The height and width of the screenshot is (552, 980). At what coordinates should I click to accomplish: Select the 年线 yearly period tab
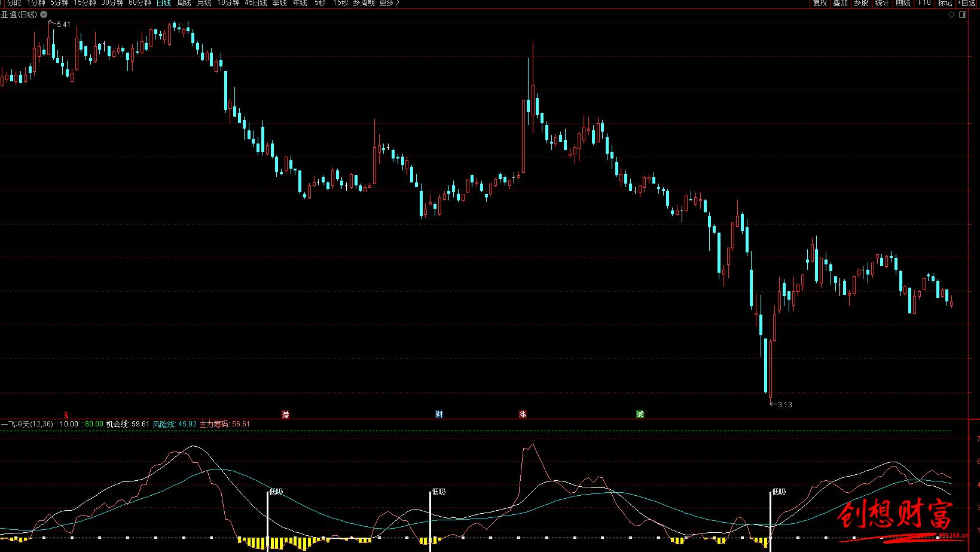(x=300, y=3)
